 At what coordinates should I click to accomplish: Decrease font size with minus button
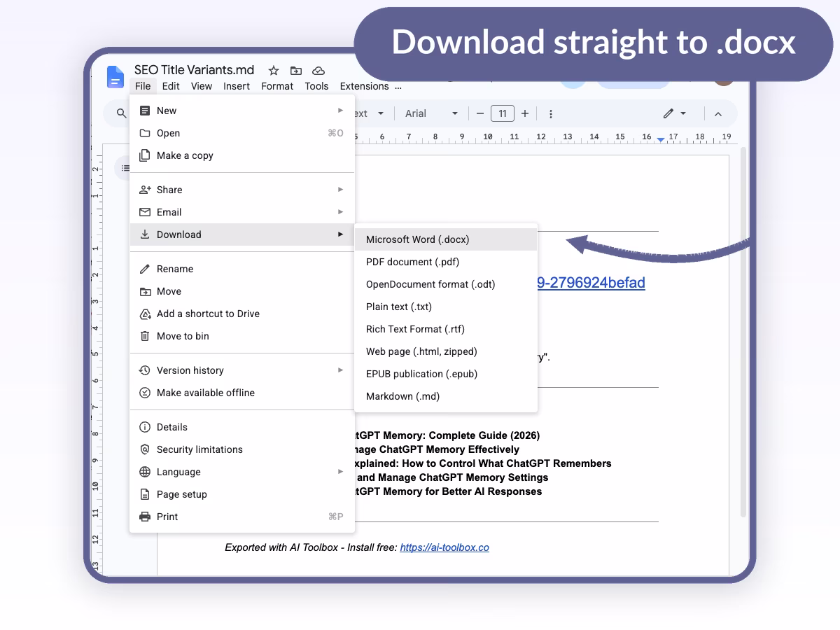tap(480, 113)
